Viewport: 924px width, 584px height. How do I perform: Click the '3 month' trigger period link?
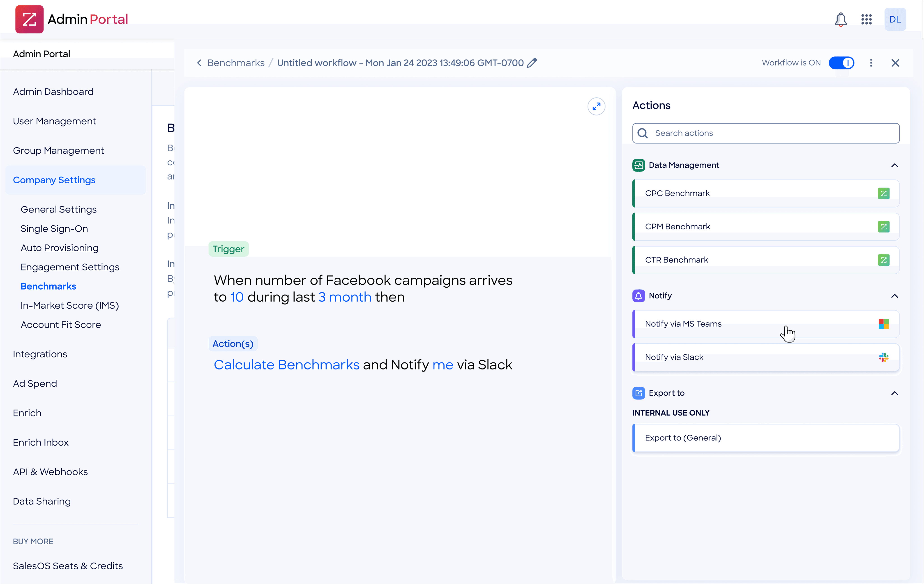point(345,297)
